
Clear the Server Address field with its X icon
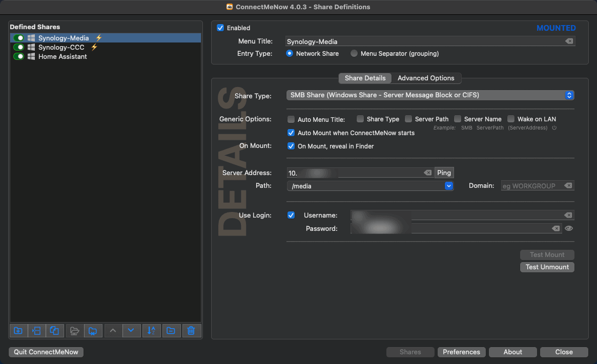tap(428, 173)
